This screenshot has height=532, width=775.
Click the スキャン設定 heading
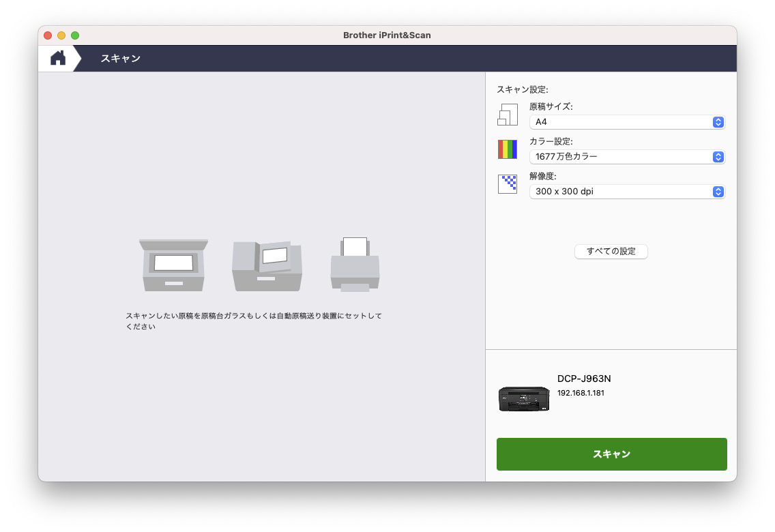coord(523,89)
